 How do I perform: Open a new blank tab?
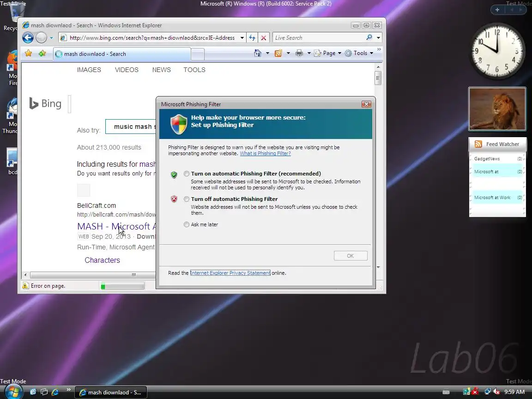coord(198,54)
